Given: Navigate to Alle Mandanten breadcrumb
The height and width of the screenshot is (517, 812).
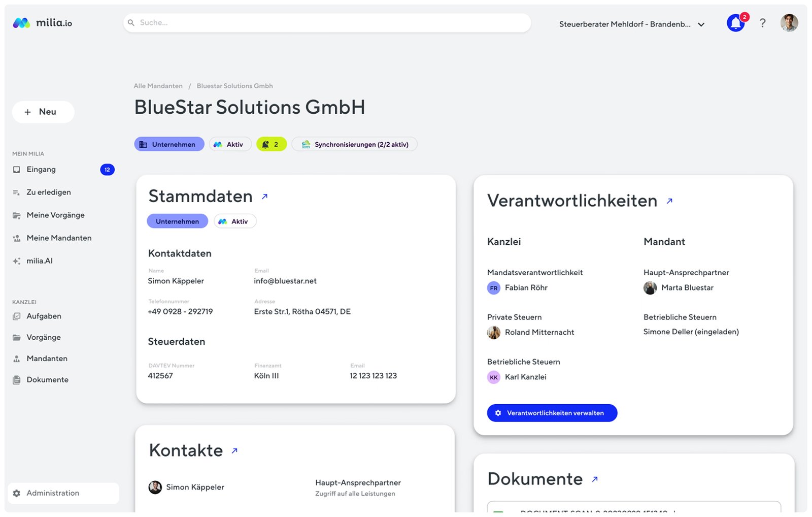Looking at the screenshot, I should click(x=158, y=86).
